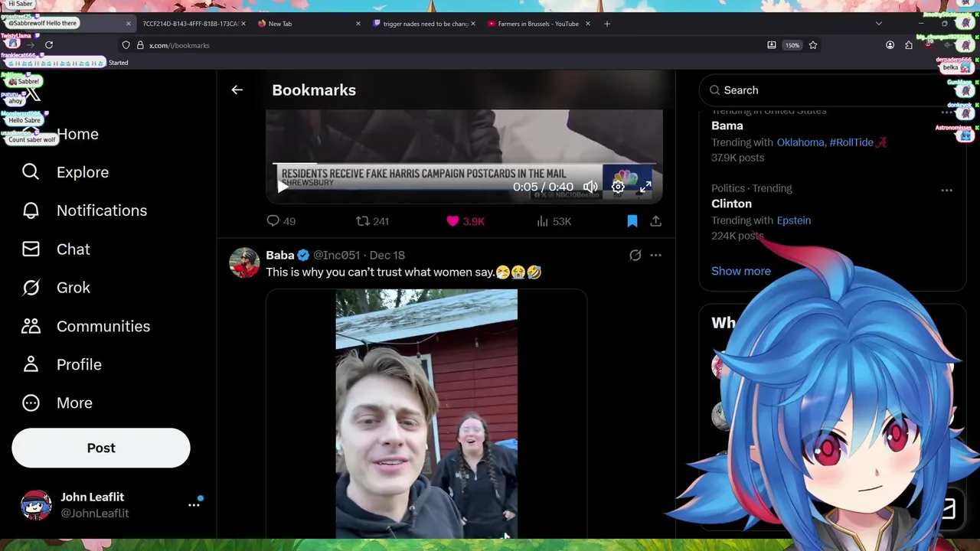
Task: Play the Harris postcards video
Action: 283,187
